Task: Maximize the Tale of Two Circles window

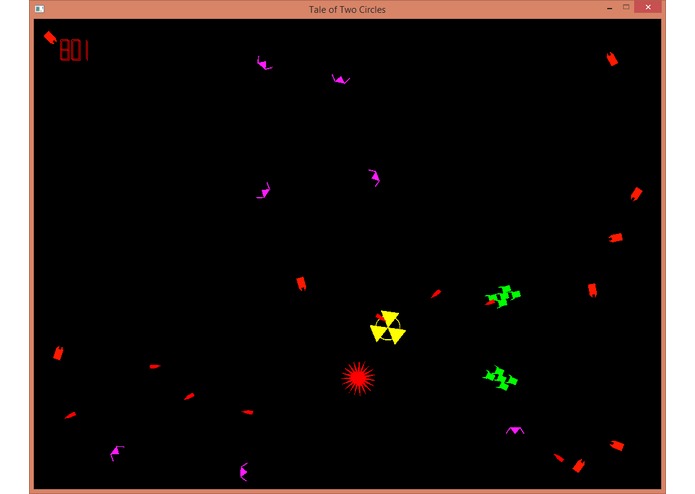Action: pyautogui.click(x=626, y=7)
